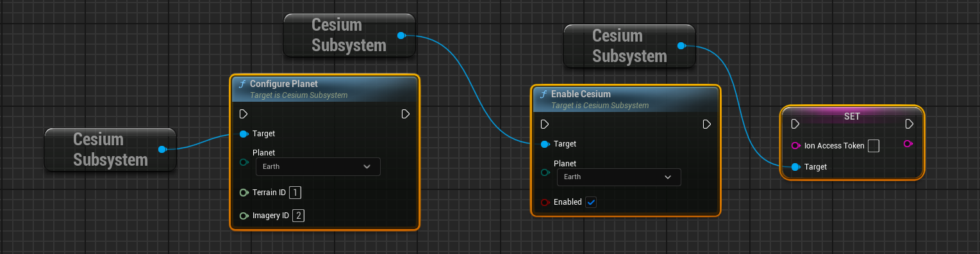Click SET node output execution pin
This screenshot has height=254, width=980.
[909, 124]
